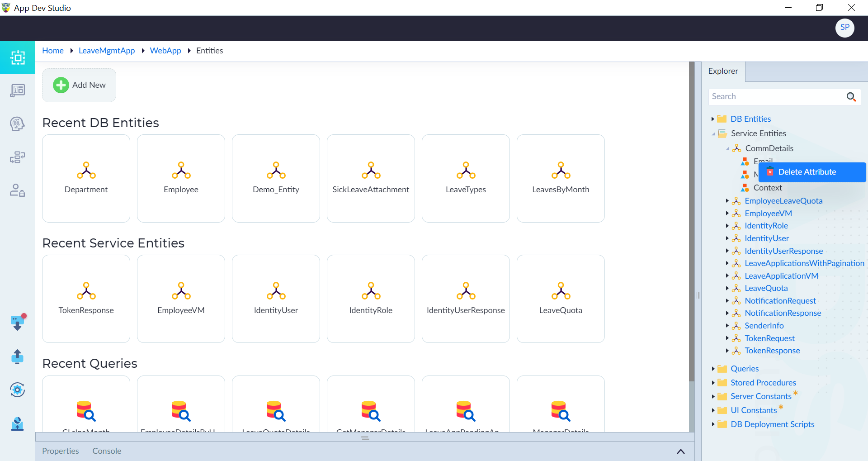The image size is (868, 461).
Task: Navigate to WebApp breadcrumb
Action: pos(165,51)
